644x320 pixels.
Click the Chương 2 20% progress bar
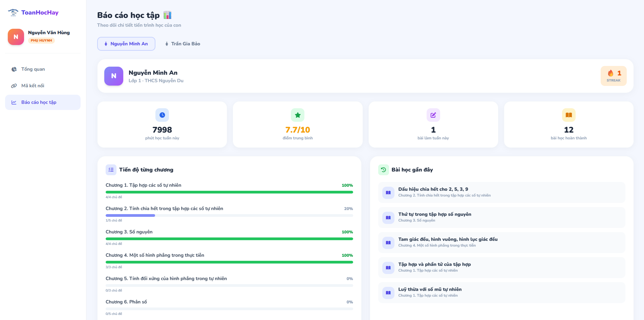point(229,215)
